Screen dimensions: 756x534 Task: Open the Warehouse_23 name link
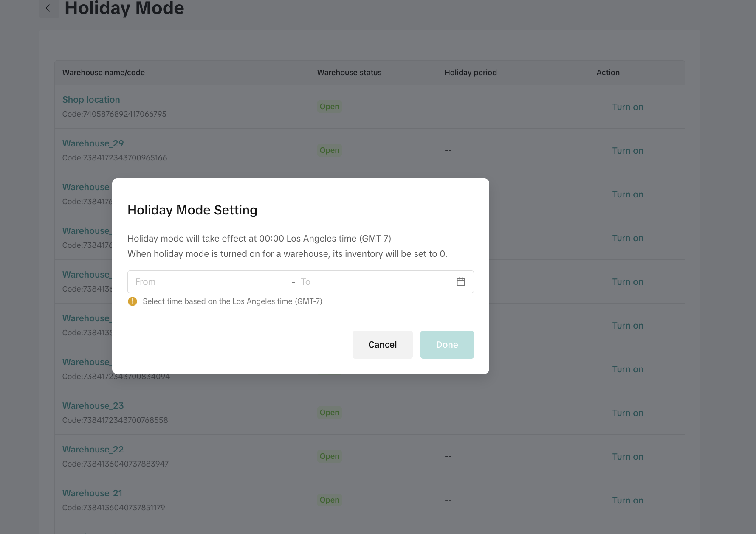93,406
